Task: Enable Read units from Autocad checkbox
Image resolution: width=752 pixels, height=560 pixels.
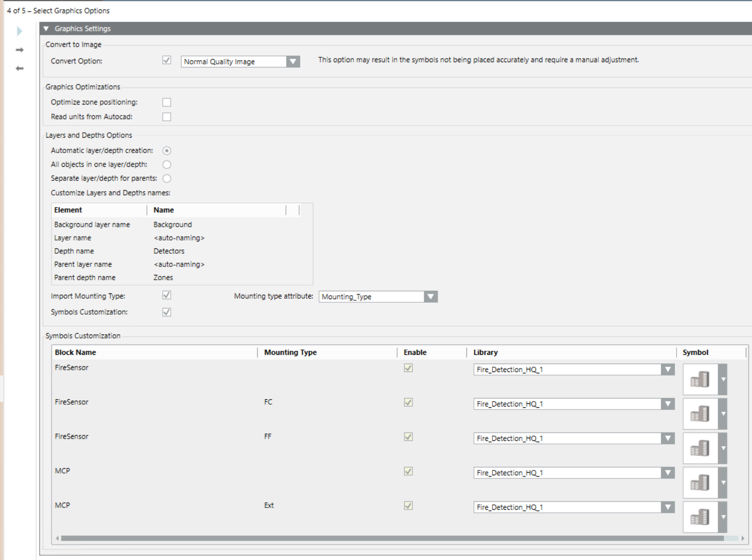Action: coord(167,117)
